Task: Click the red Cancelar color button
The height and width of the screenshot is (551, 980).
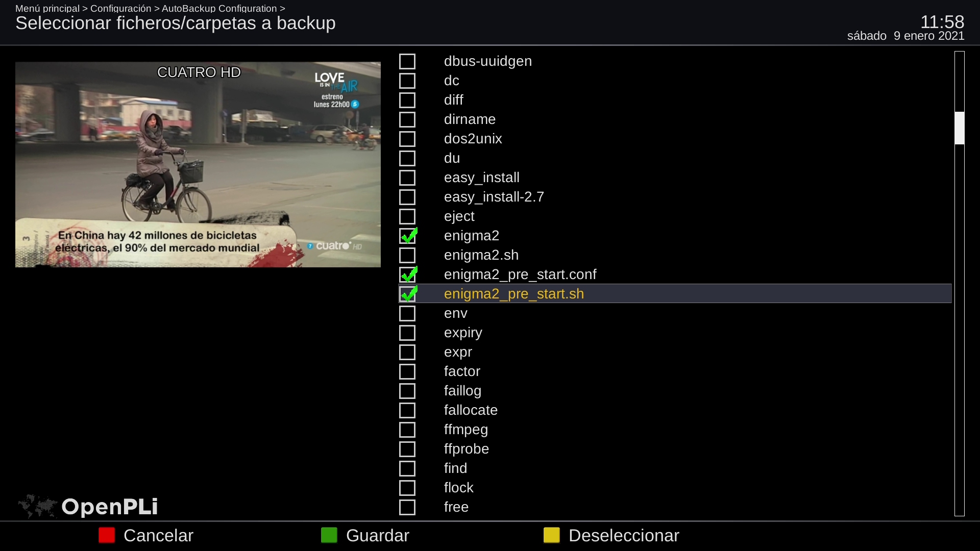Action: 107,535
